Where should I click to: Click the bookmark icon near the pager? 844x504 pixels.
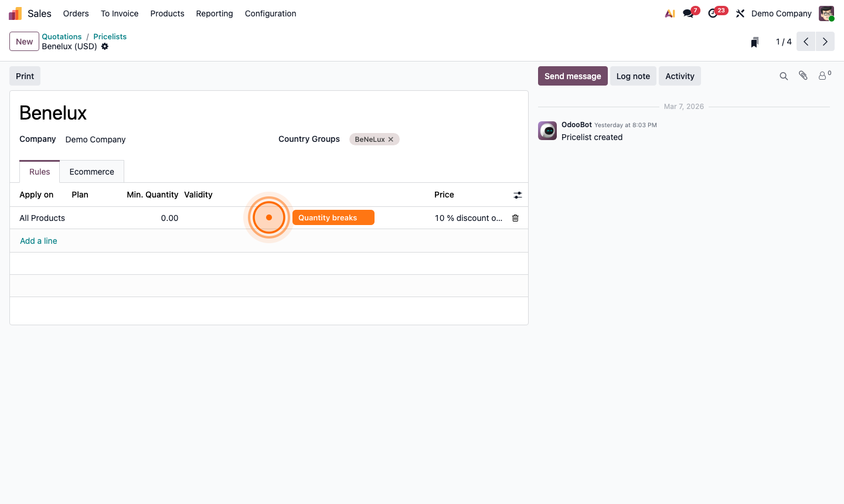(754, 42)
